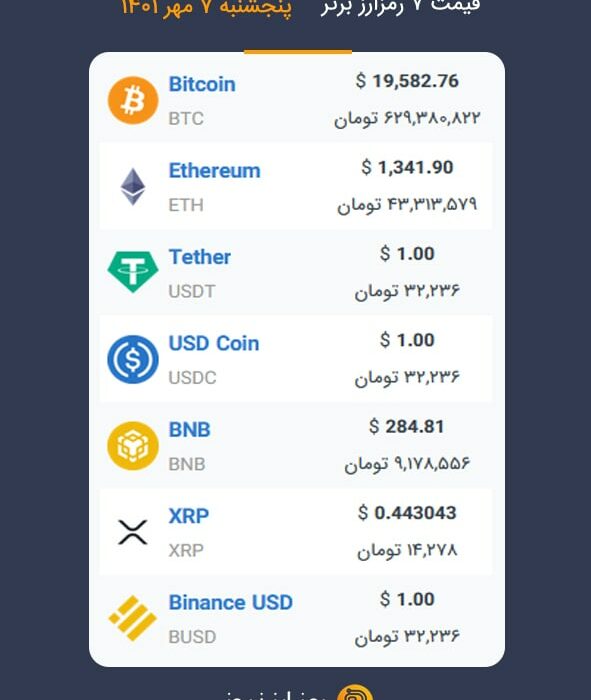Open the Binance USD name link
This screenshot has height=700, width=591.
coord(231,602)
